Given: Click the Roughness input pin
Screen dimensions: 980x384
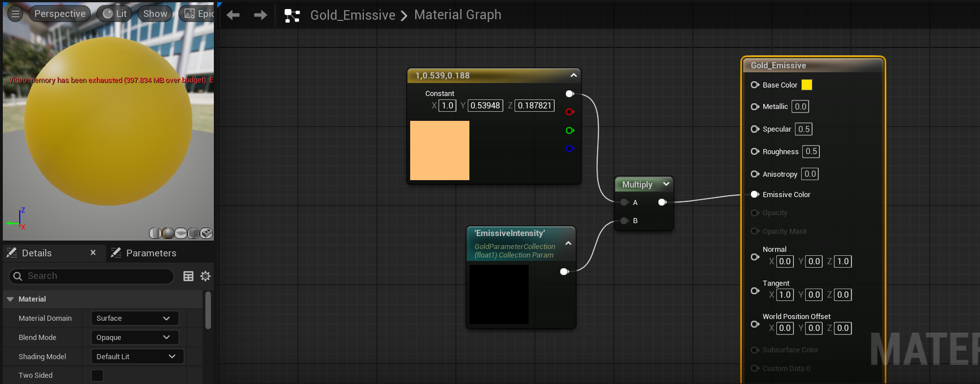Looking at the screenshot, I should pyautogui.click(x=755, y=151).
